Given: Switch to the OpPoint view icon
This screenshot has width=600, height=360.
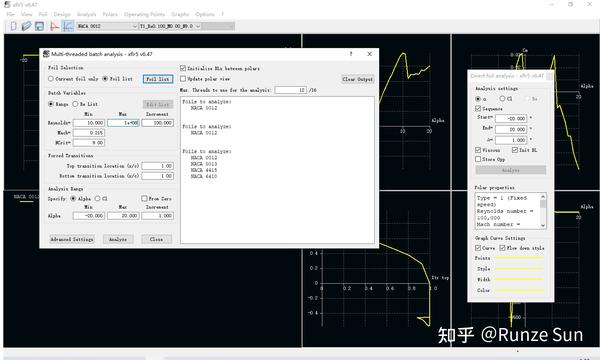Looking at the screenshot, I should pos(54,26).
